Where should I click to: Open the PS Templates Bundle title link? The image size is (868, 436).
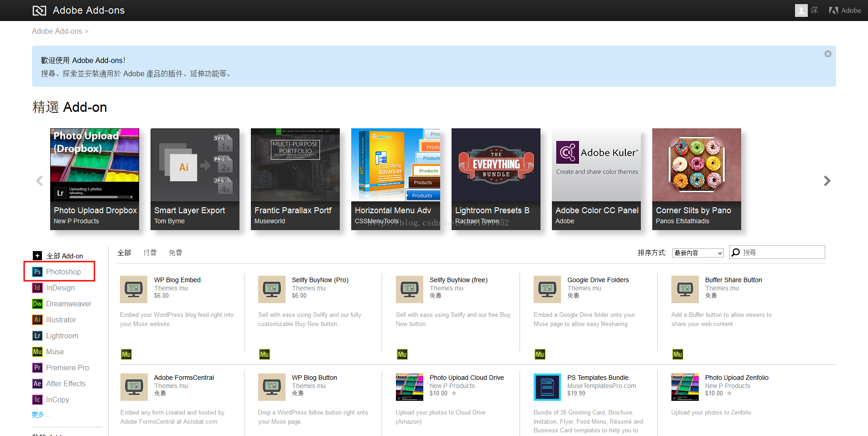[598, 378]
